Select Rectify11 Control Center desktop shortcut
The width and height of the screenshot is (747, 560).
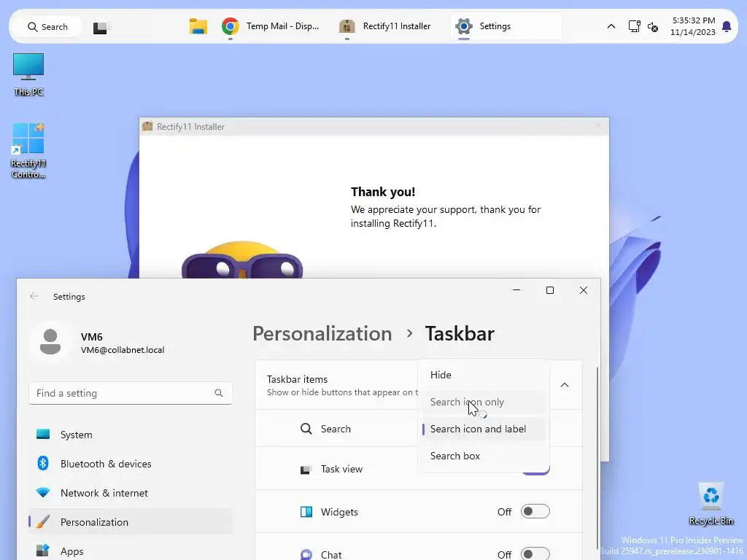(28, 151)
